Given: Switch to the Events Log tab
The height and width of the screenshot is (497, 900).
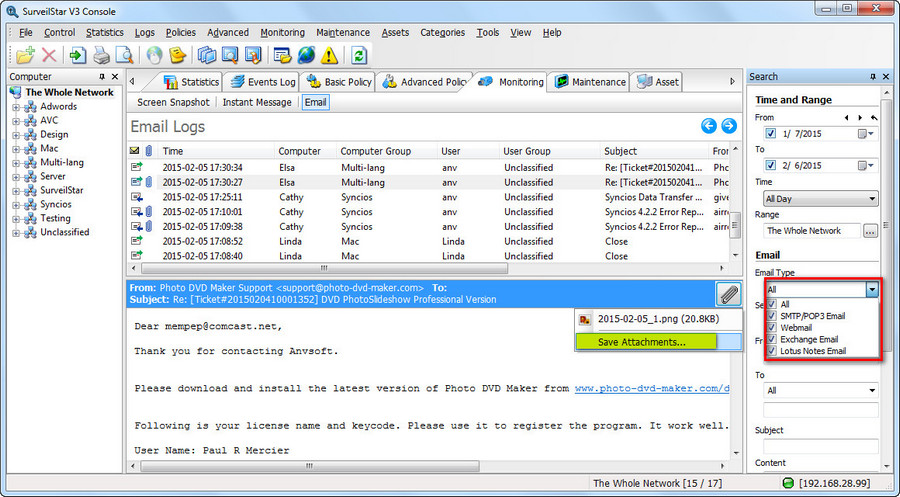Looking at the screenshot, I should pyautogui.click(x=263, y=82).
